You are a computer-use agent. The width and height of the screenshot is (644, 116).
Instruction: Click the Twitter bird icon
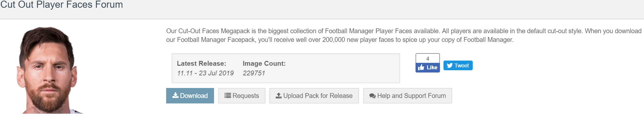(450, 65)
